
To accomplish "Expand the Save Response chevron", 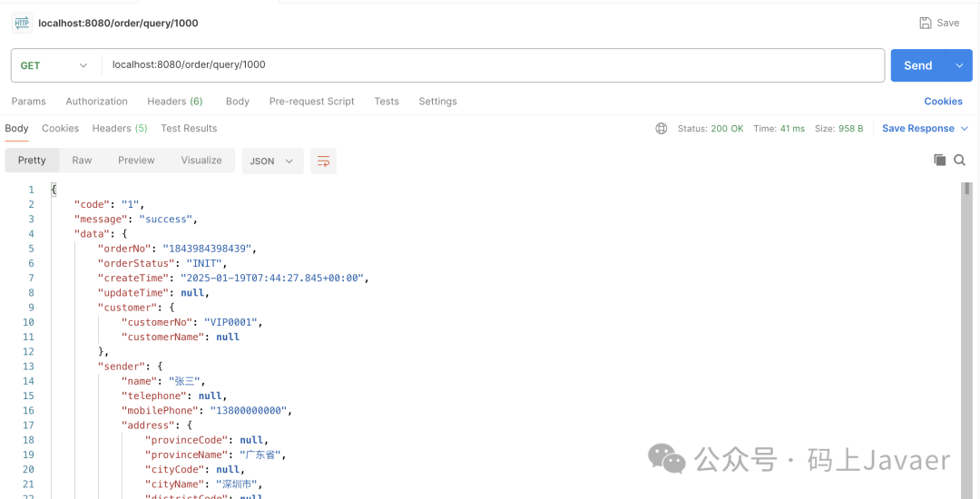I will click(x=965, y=129).
